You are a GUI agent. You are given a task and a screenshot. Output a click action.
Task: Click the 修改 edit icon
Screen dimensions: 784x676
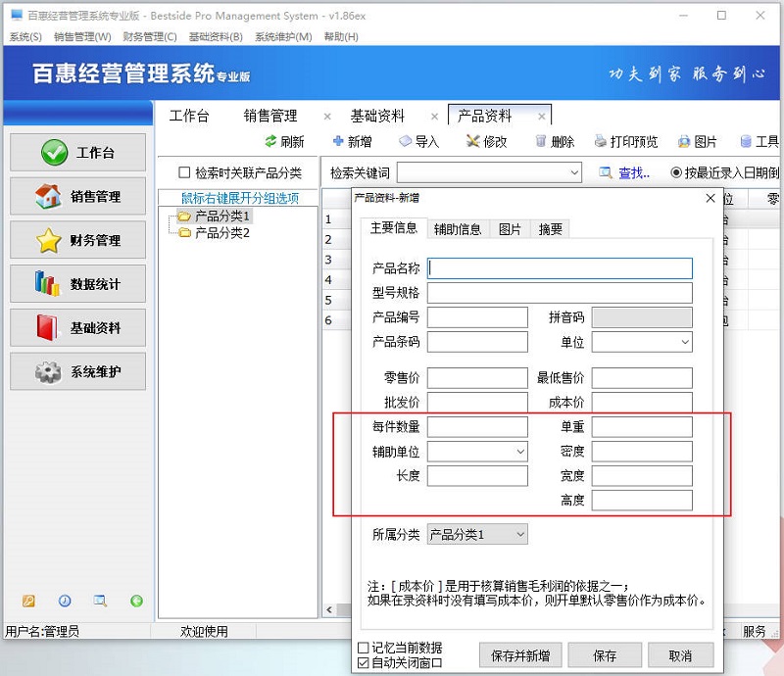[487, 140]
